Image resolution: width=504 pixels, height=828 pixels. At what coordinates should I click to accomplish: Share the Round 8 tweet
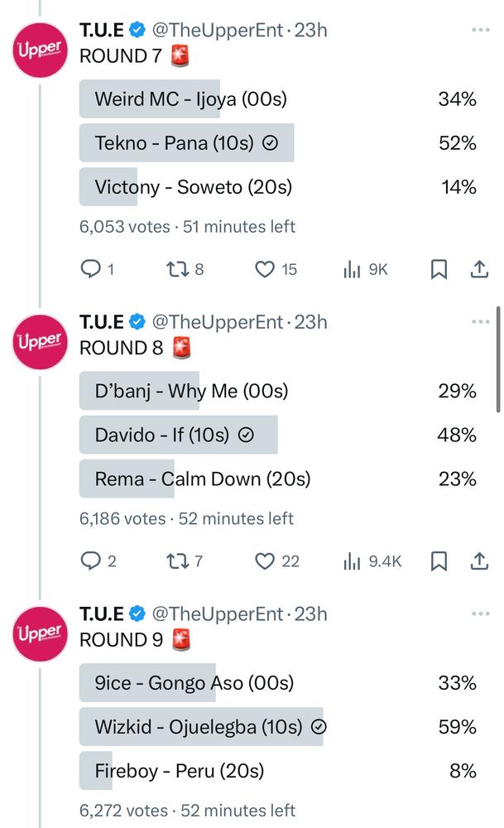pos(479,561)
